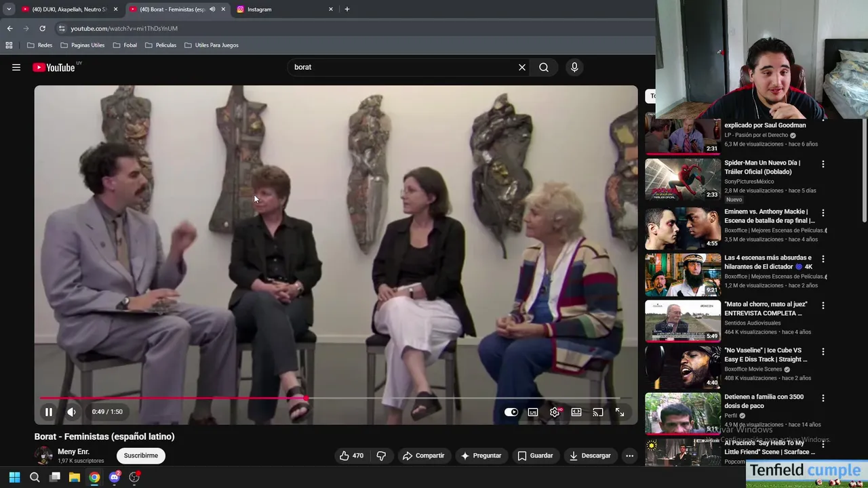Expand the tab search dropdown arrow

point(9,9)
